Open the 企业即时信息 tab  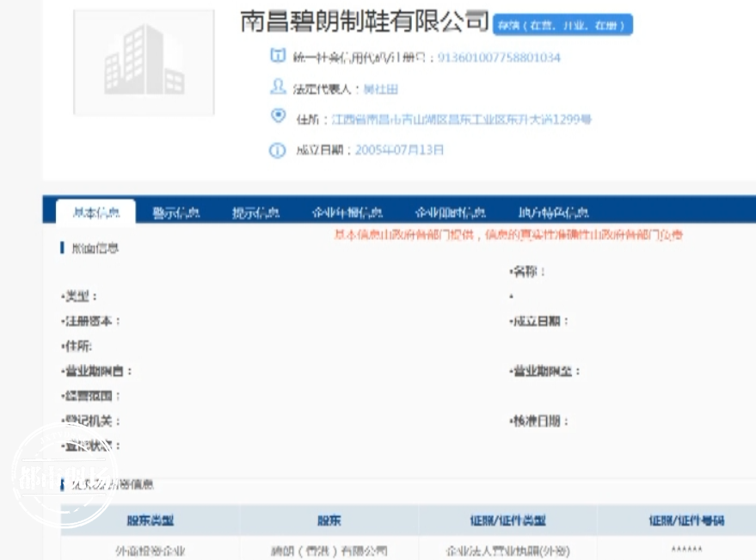[452, 212]
